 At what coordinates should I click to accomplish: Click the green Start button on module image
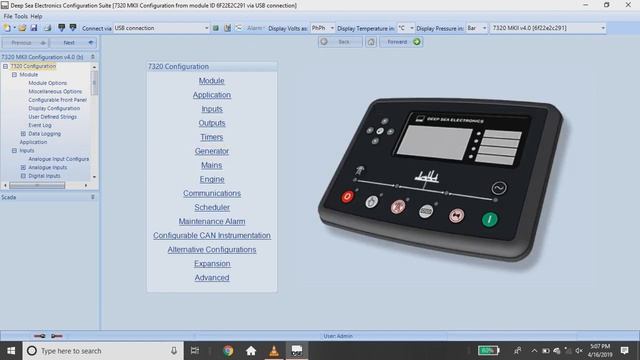490,219
